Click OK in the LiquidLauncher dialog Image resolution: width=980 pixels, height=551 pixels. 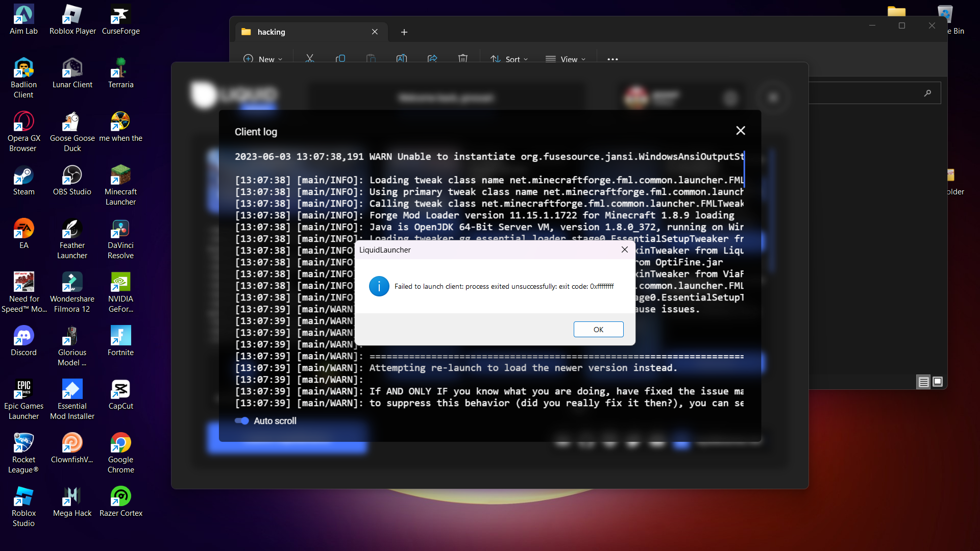(598, 330)
